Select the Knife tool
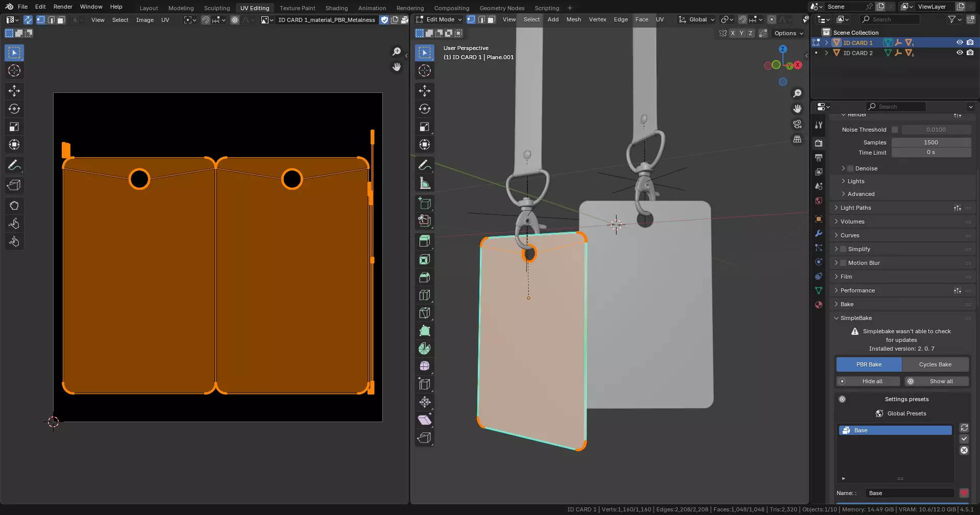The width and height of the screenshot is (980, 515). pyautogui.click(x=425, y=313)
